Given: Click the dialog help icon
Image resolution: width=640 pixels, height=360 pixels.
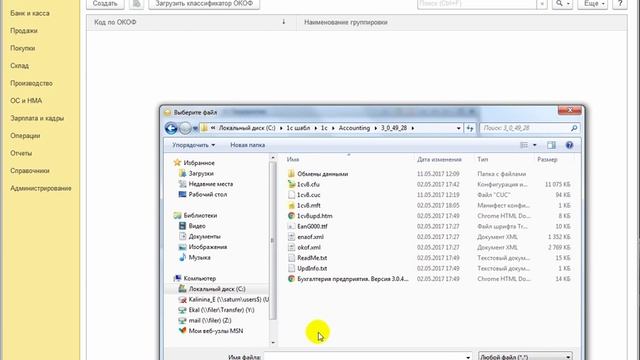Looking at the screenshot, I should click(569, 145).
